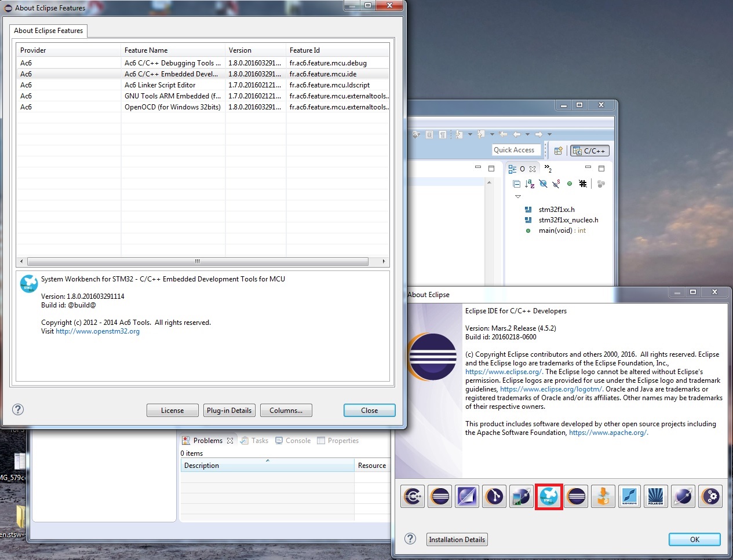
Task: Toggle Hide Static Members in Outline
Action: pos(556,184)
